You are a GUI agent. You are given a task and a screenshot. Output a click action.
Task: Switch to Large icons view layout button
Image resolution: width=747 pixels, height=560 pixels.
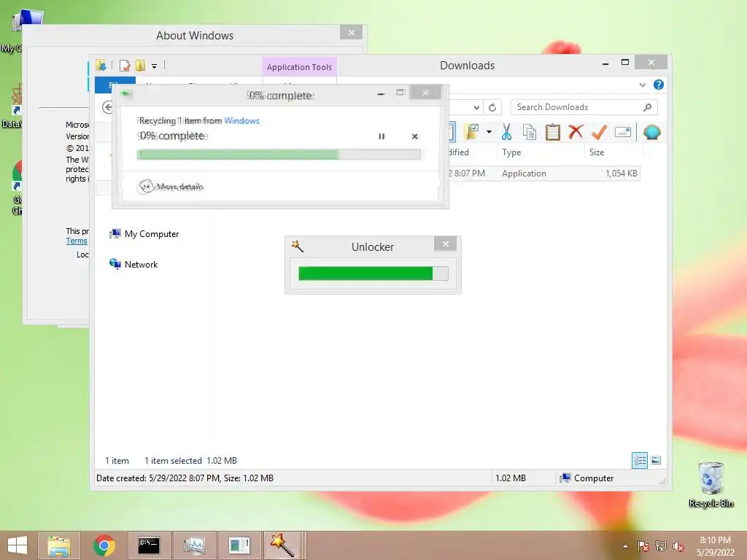656,460
